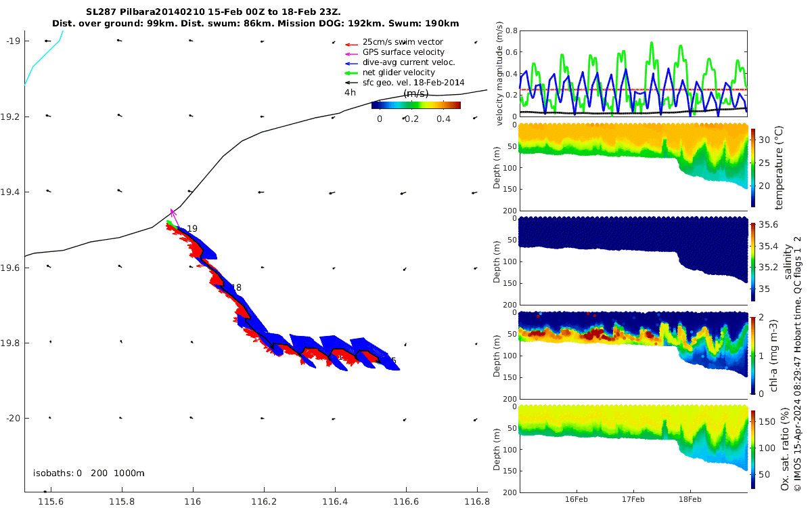Click the '17Feb' date tick label
The width and height of the screenshot is (812, 508).
(633, 499)
